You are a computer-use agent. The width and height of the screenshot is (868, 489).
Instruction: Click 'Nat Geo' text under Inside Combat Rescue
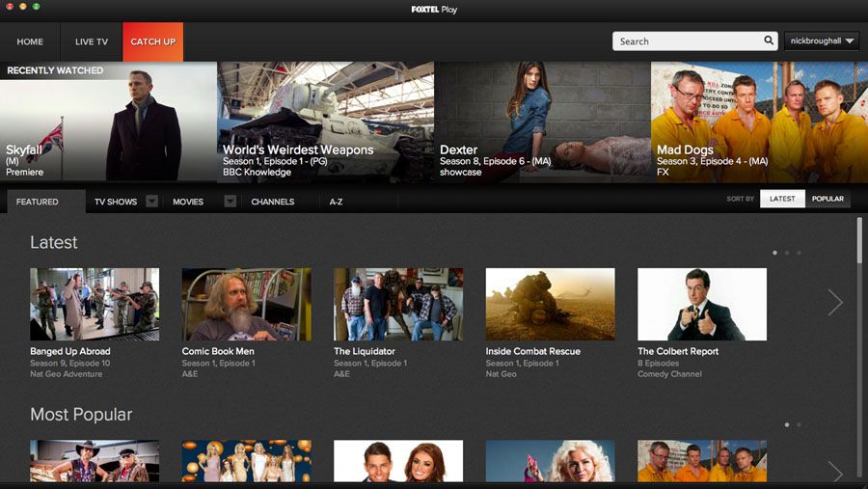coord(501,374)
